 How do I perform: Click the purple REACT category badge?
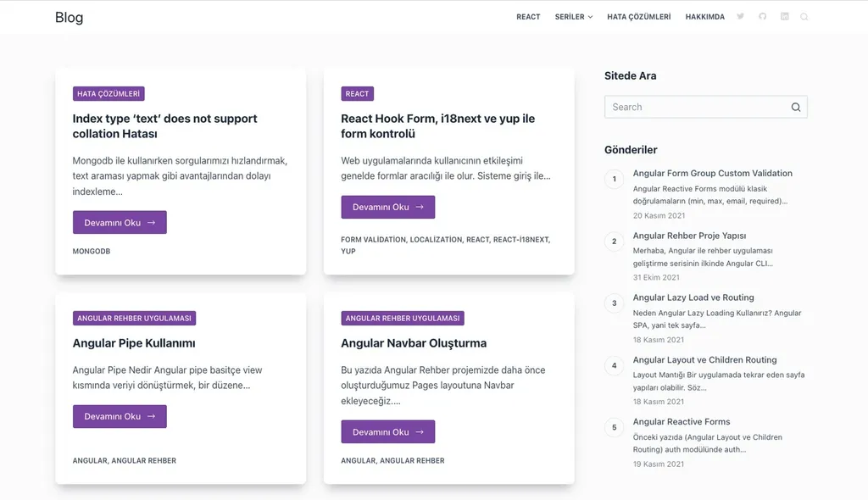point(357,94)
